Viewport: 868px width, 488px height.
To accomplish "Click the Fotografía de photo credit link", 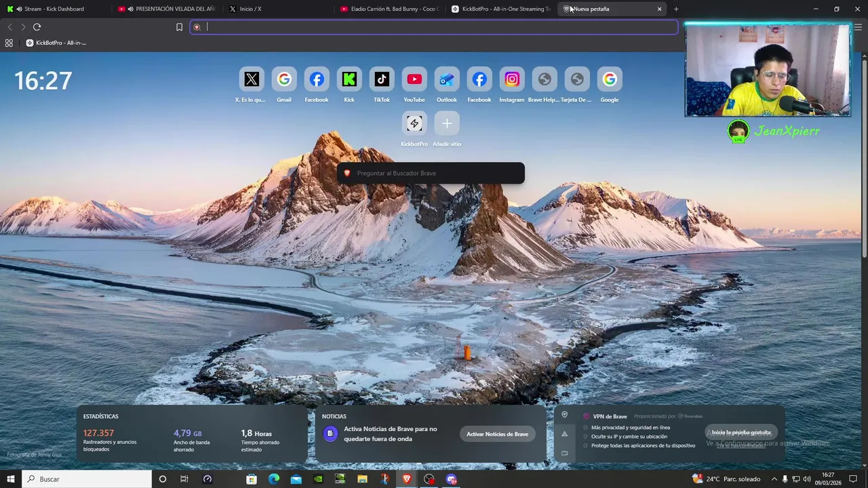I will click(35, 455).
